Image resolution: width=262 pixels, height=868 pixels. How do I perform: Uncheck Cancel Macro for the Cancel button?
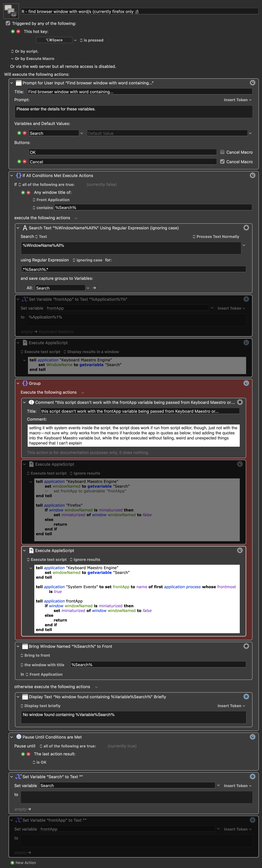(x=222, y=161)
